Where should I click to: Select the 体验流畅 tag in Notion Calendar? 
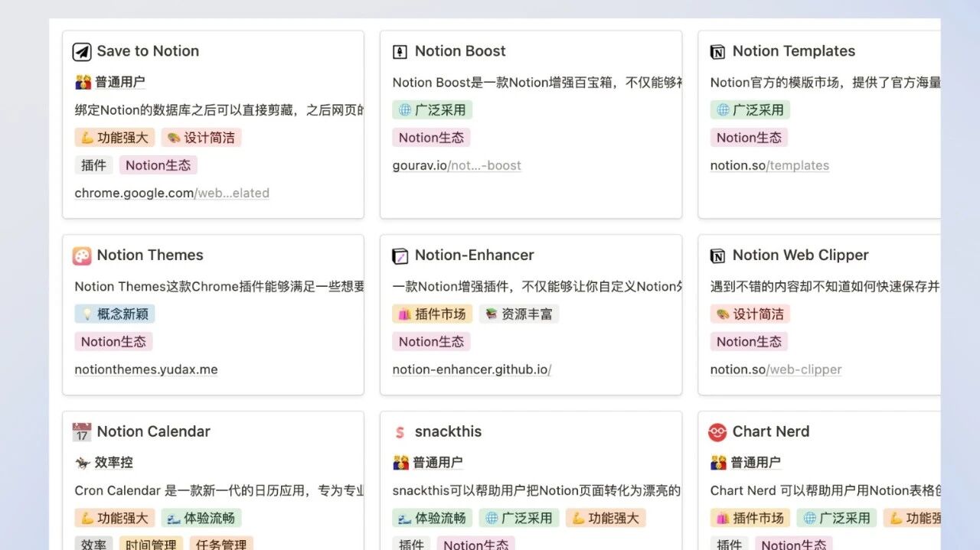click(201, 518)
